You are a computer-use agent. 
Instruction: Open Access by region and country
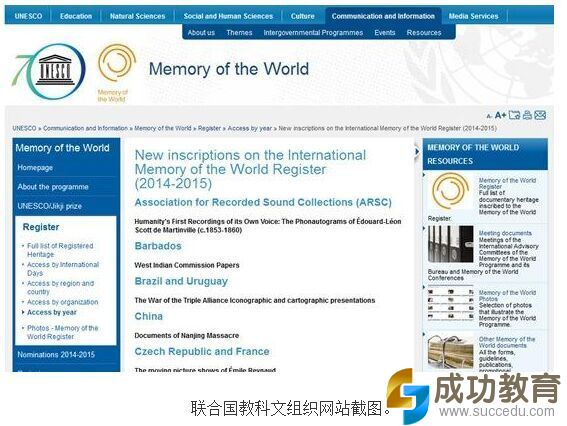point(60,287)
